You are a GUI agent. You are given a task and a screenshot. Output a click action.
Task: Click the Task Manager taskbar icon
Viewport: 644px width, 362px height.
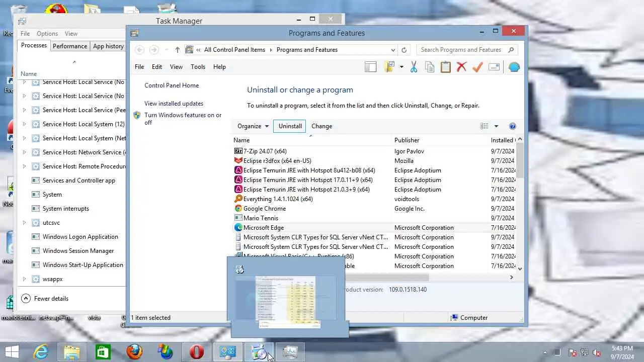[x=290, y=352]
